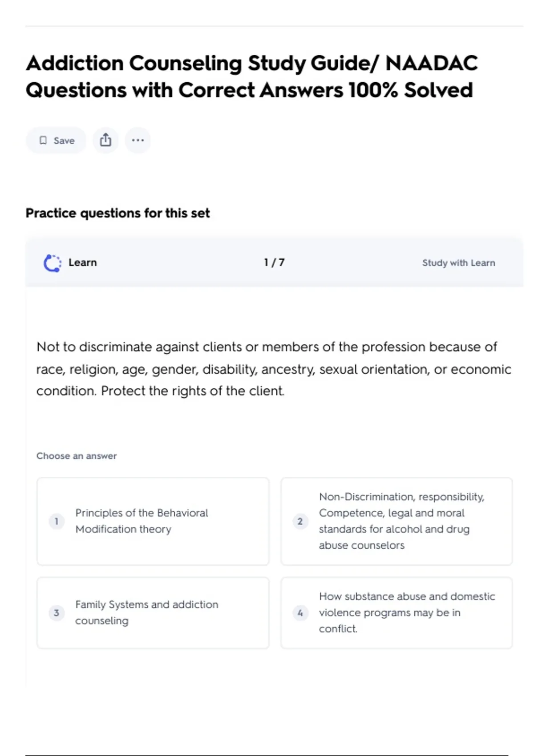
Task: Click the 'Learn' label in header
Action: [x=82, y=262]
